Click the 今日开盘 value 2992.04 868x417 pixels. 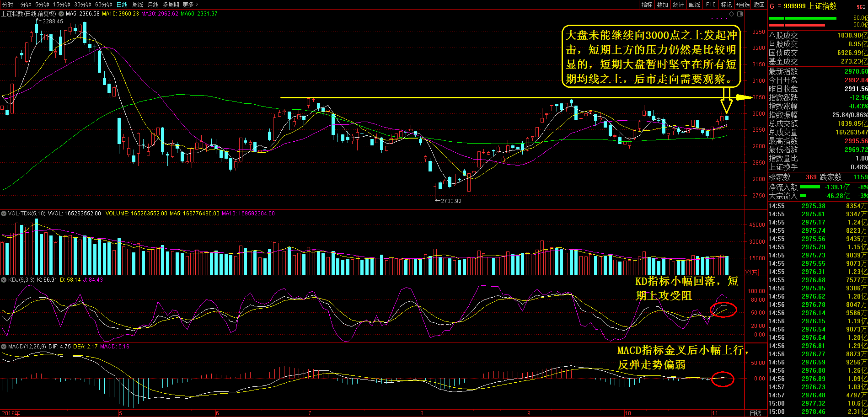[x=856, y=80]
